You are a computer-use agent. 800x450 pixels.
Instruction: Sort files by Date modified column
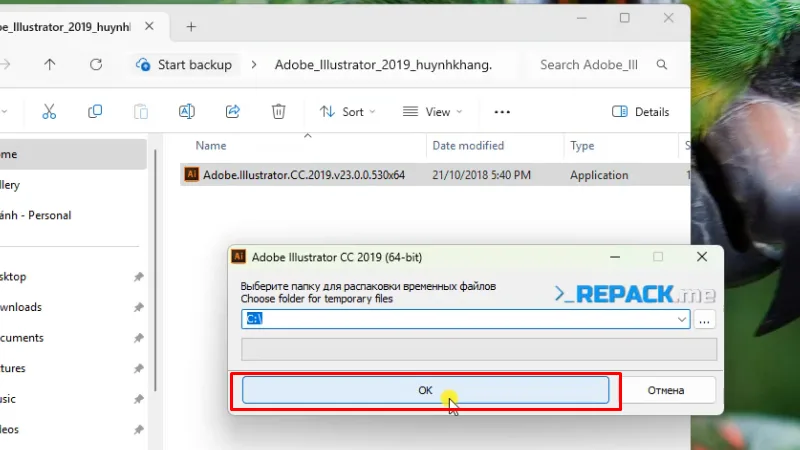point(468,146)
